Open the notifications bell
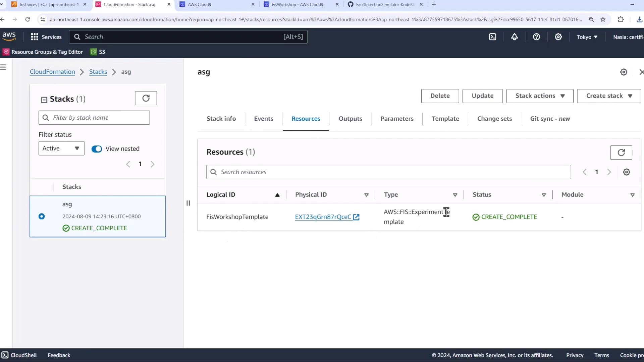 coord(514,37)
